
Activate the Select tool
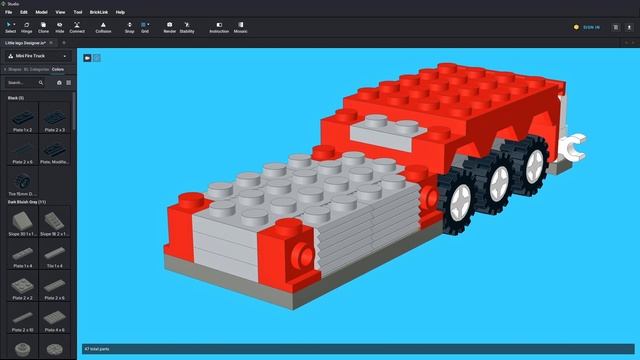9,27
